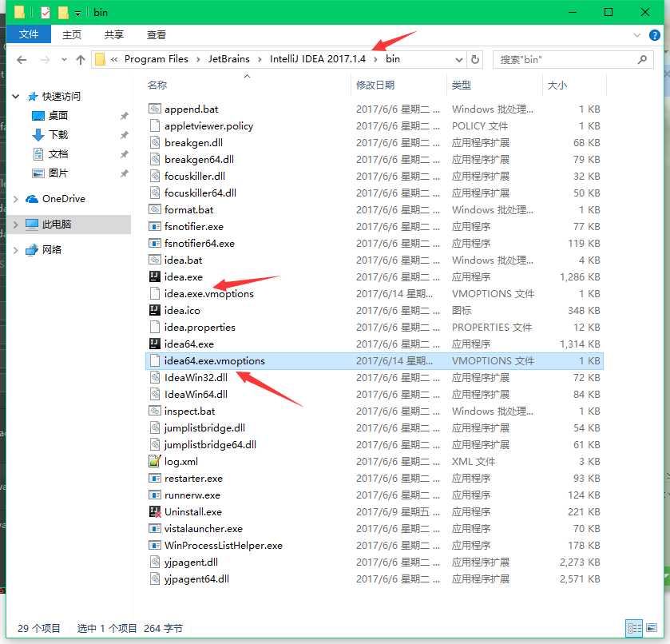The width and height of the screenshot is (670, 644).
Task: Select the restarter.exe file icon
Action: click(155, 478)
